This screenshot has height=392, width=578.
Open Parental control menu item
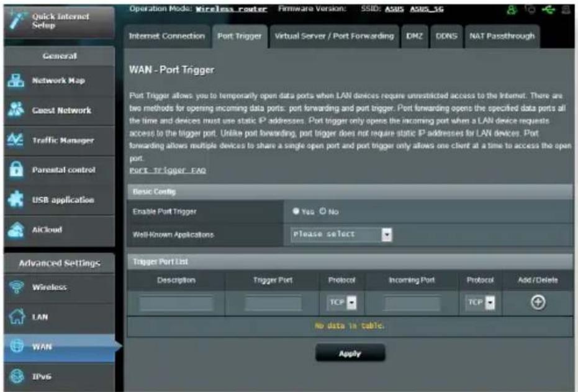click(60, 170)
